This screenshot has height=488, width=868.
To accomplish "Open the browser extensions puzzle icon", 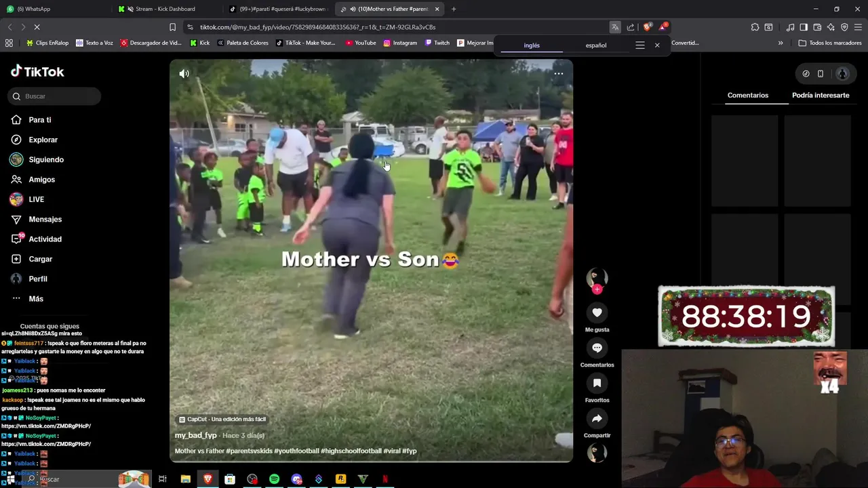I will [x=755, y=27].
